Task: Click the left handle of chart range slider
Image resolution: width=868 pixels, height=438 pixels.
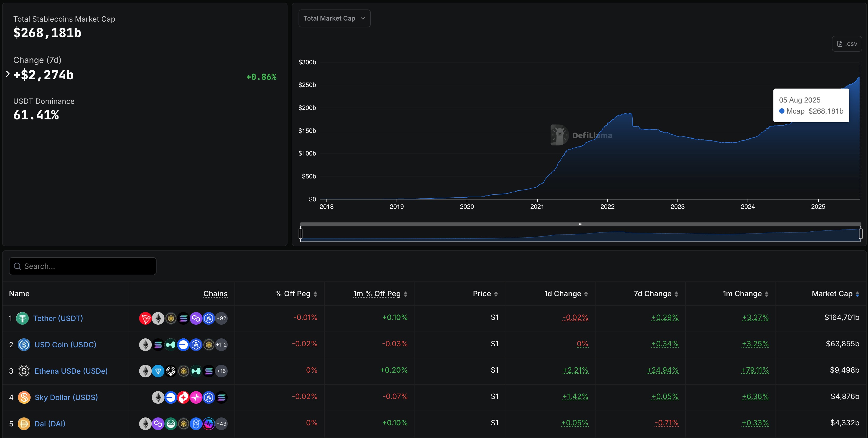Action: coord(301,233)
